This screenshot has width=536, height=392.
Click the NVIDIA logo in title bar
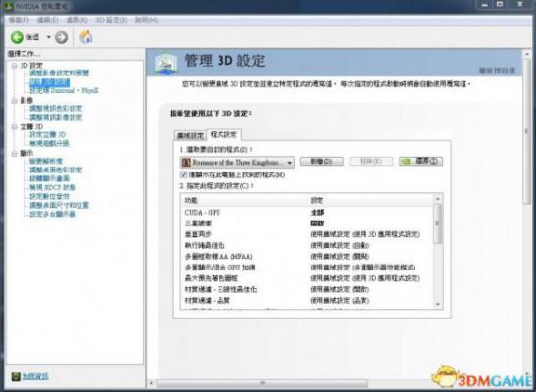[x=8, y=6]
